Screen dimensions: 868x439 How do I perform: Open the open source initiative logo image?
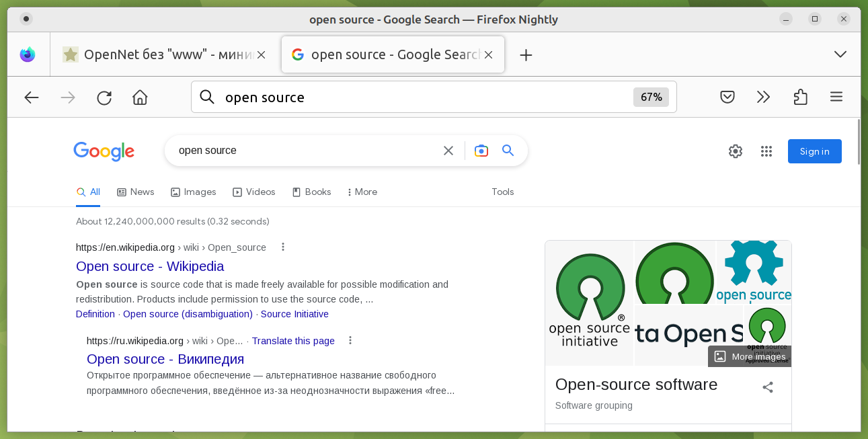click(590, 303)
